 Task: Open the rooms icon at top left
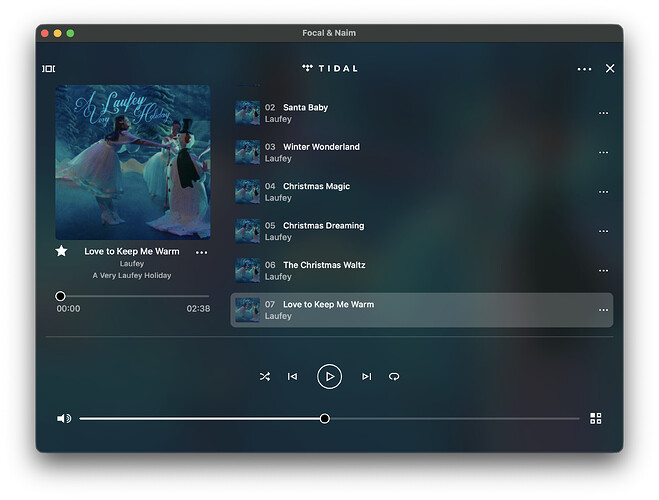49,69
